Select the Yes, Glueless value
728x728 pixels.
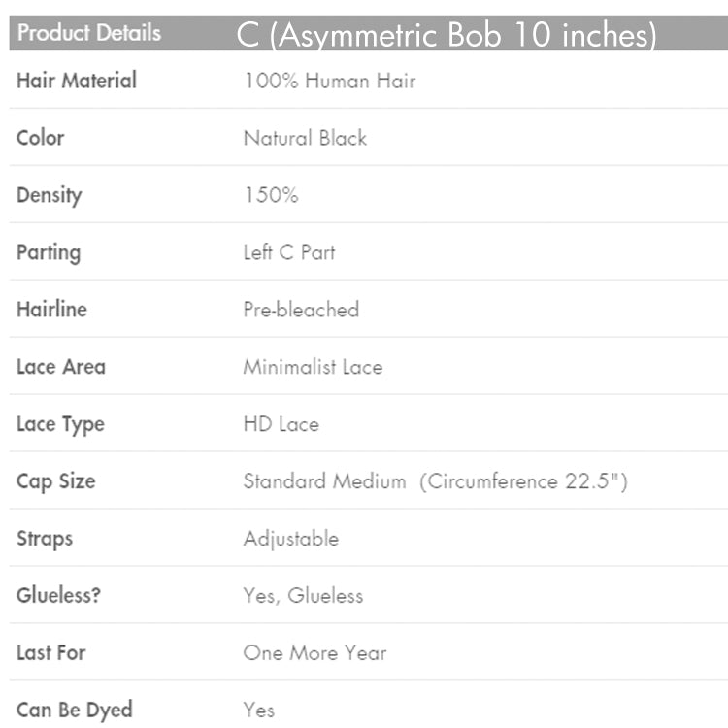coord(303,596)
